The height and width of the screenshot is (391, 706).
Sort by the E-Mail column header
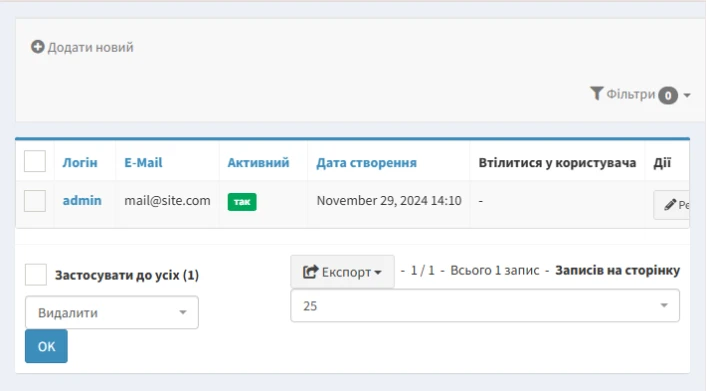143,163
